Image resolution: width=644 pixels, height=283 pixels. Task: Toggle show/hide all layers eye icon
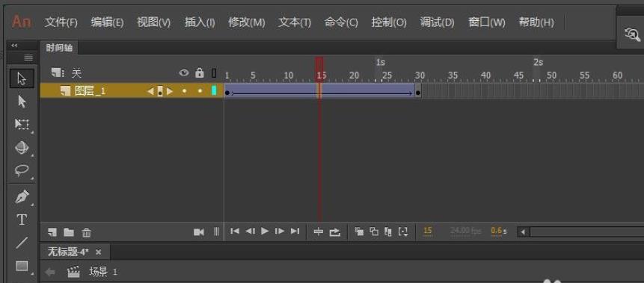[183, 73]
